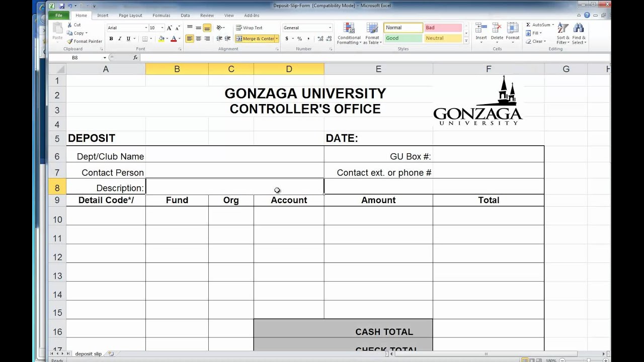Open the Arial font name dropdown
Image resolution: width=644 pixels, height=362 pixels.
[146, 28]
